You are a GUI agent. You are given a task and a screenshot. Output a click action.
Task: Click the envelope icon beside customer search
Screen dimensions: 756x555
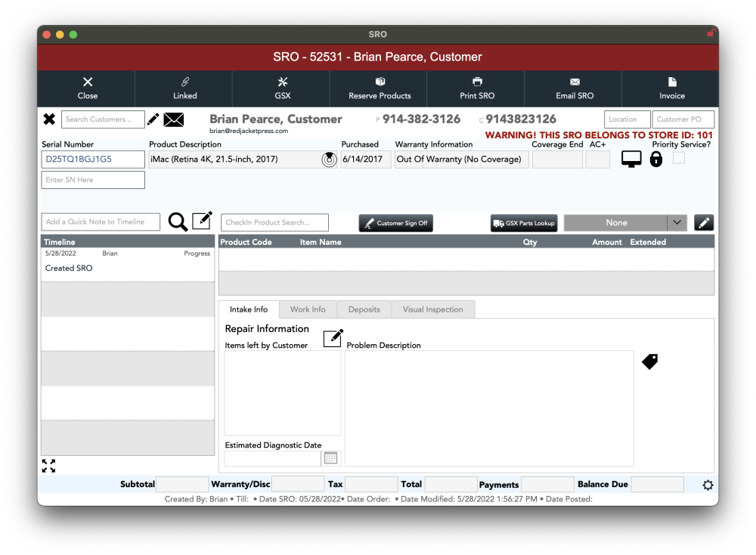(173, 119)
